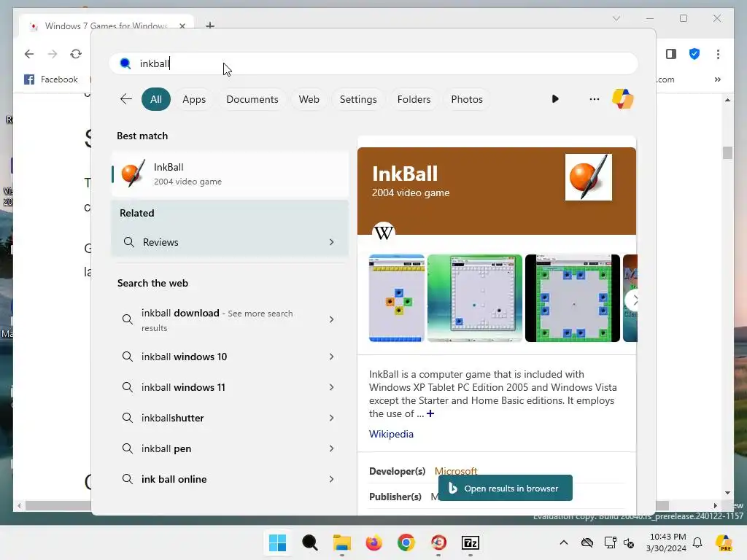Click the muted volume icon in system tray

tap(629, 542)
